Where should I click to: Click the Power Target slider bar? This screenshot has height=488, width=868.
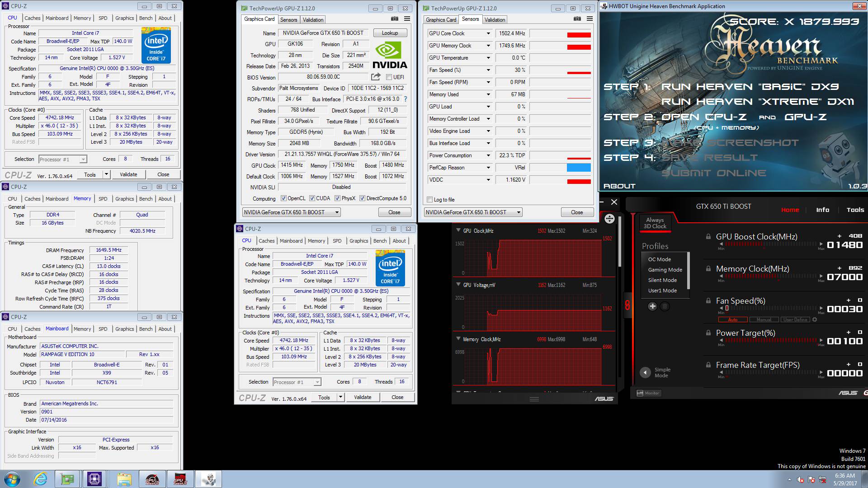[771, 340]
